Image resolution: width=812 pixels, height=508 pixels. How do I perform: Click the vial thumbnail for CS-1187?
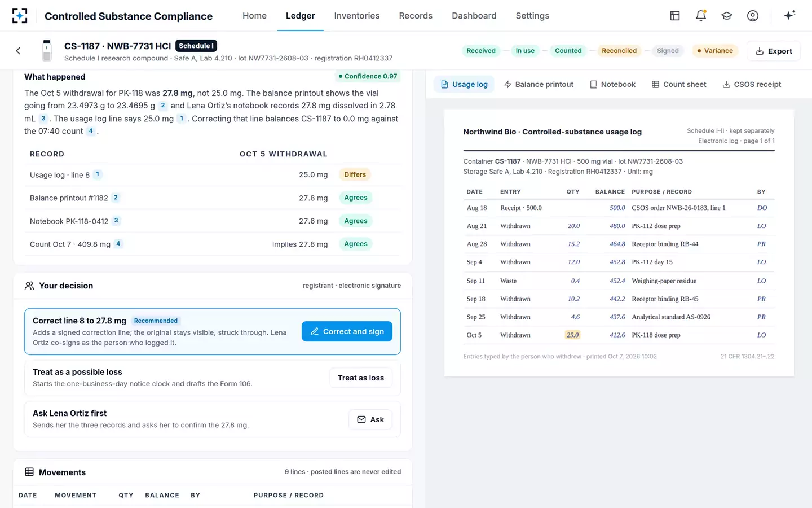pyautogui.click(x=47, y=51)
